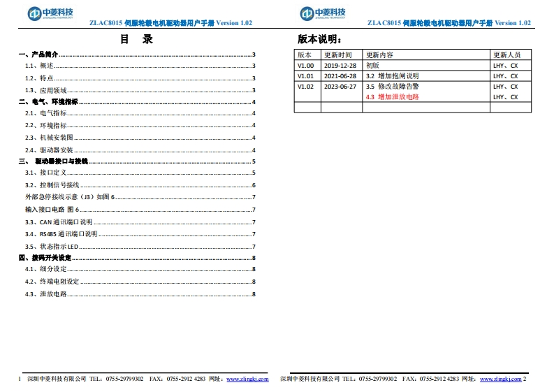Select the 3.4、RS485 通讯端口说明 entry
Image resolution: width=554 pixels, height=392 pixels.
pyautogui.click(x=61, y=234)
